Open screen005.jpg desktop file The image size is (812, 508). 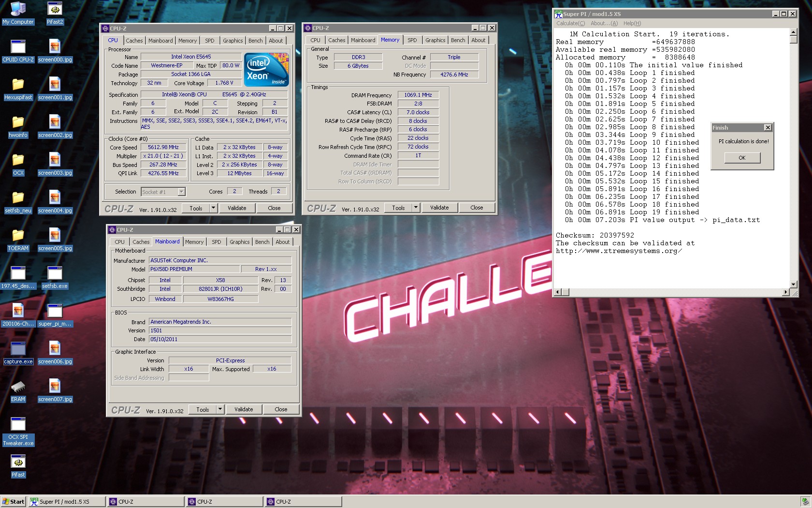(55, 239)
